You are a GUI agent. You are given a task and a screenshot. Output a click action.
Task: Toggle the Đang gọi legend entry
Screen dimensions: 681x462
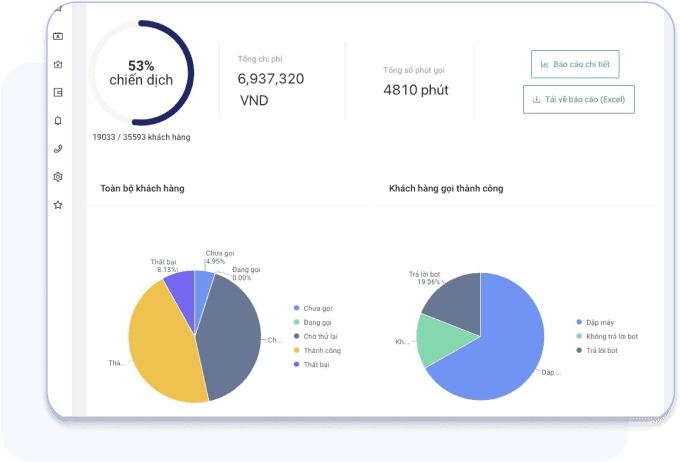tap(317, 322)
